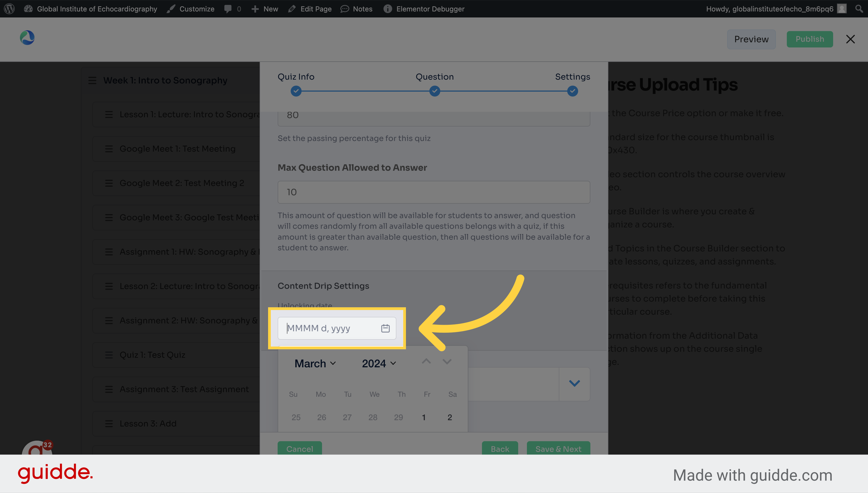Click the Settings completed step indicator
The image size is (868, 493).
pyautogui.click(x=571, y=91)
